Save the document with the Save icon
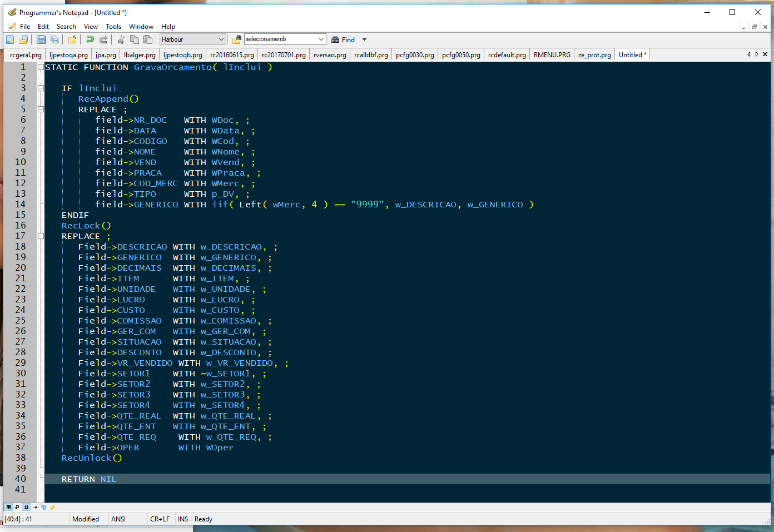 pos(41,39)
